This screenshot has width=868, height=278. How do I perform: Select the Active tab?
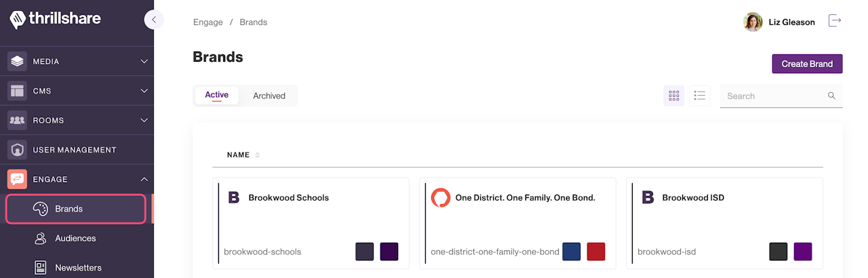click(217, 95)
